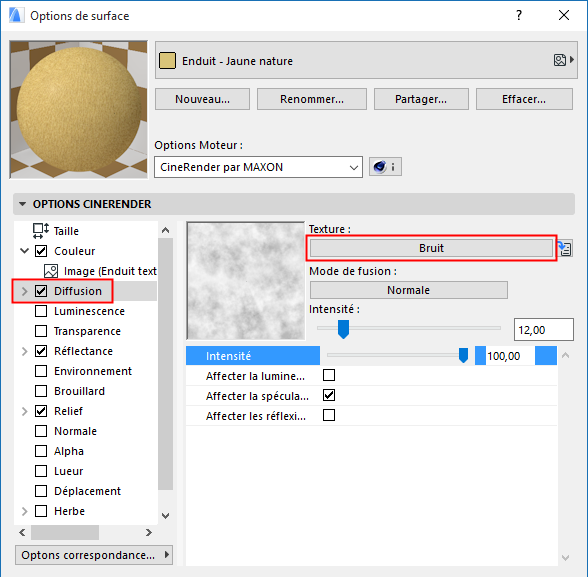This screenshot has height=577, width=588.
Task: Toggle the Relief checkbox
Action: pyautogui.click(x=41, y=411)
